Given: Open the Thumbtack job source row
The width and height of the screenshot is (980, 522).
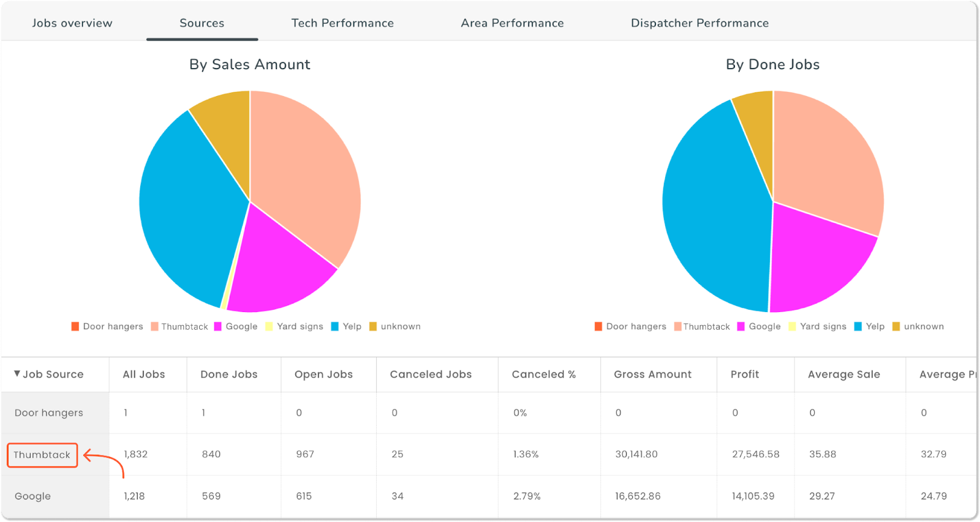Looking at the screenshot, I should pyautogui.click(x=42, y=455).
